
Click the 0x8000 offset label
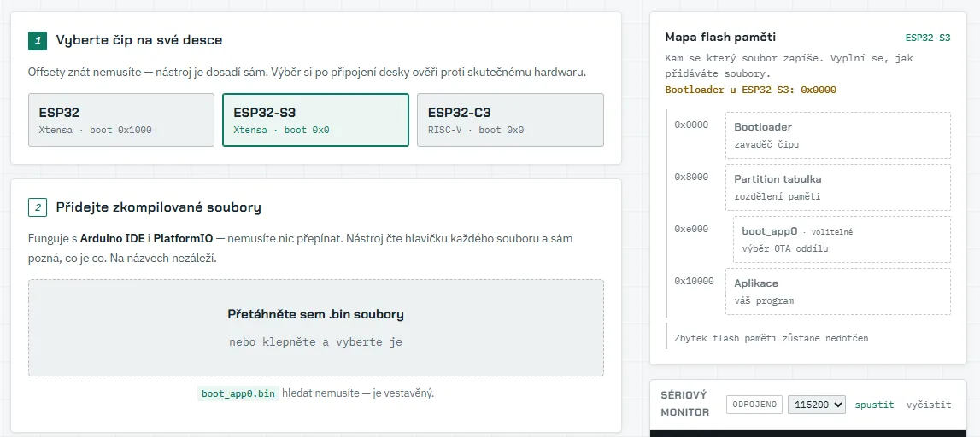point(691,177)
